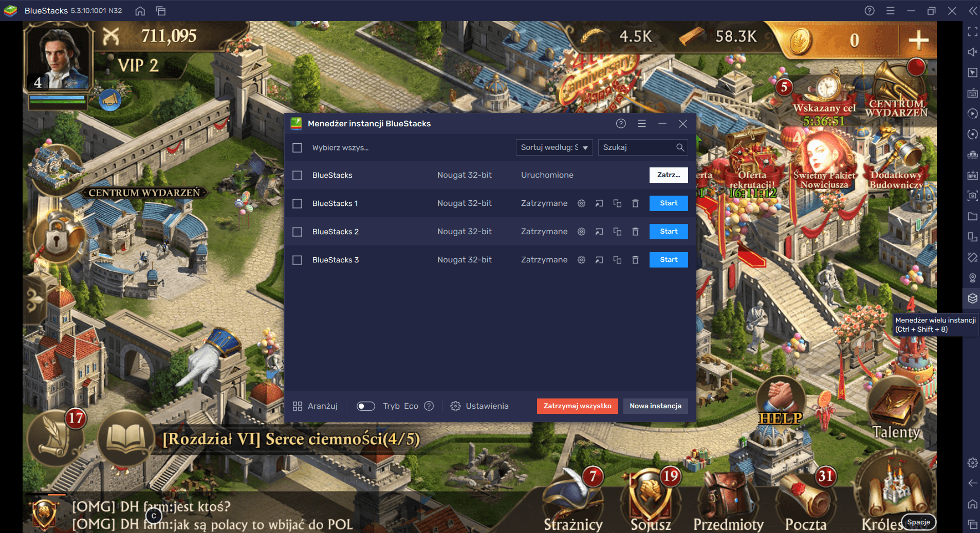Screen dimensions: 980x533
Task: Stop the running BlueStacks instance
Action: pyautogui.click(x=669, y=175)
